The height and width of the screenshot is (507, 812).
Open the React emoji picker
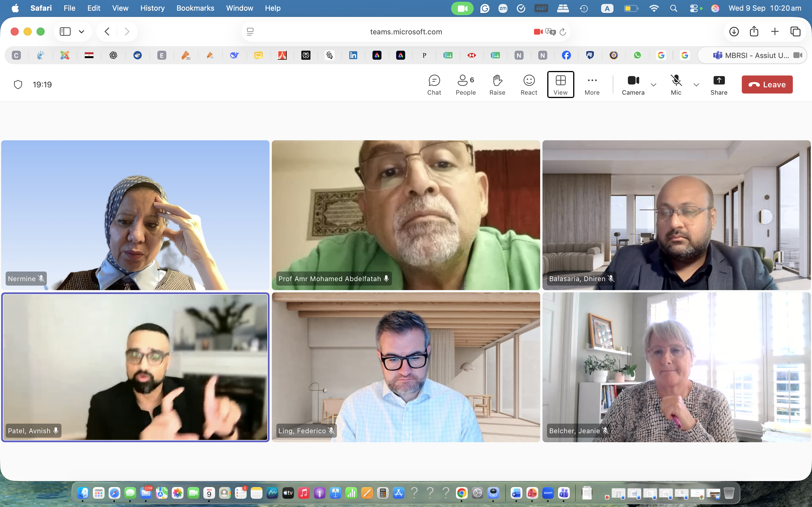coord(529,85)
